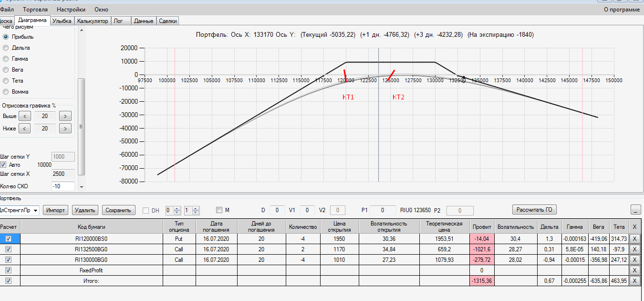The image size is (644, 301).
Task: Click the settings panel scroll up arrow
Action: click(x=81, y=30)
